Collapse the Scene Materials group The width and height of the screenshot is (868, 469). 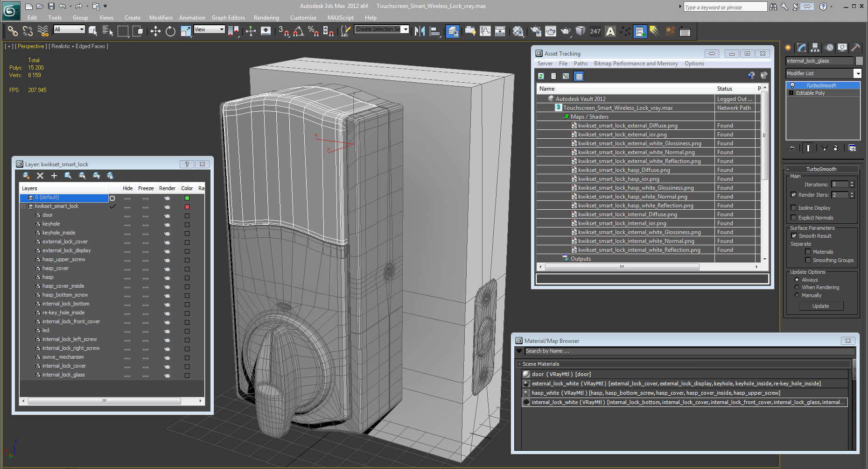tap(519, 364)
